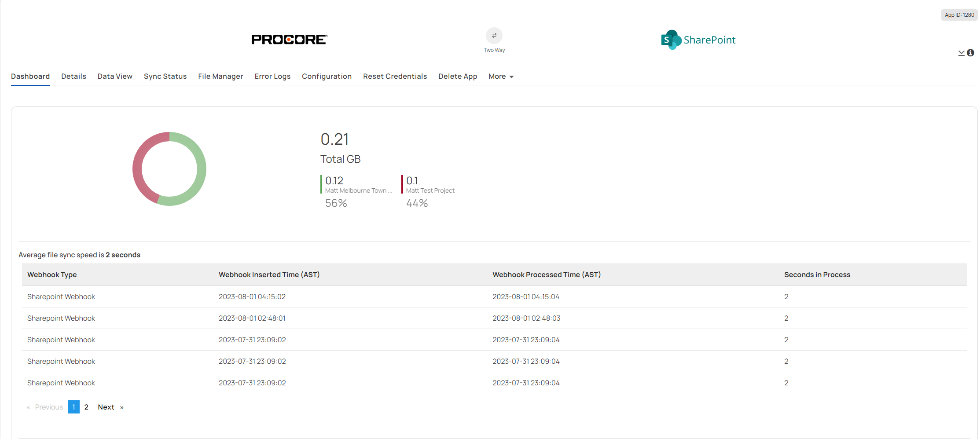
Task: Click Sharepoint Webhook in the 04:15:02 row
Action: point(61,297)
